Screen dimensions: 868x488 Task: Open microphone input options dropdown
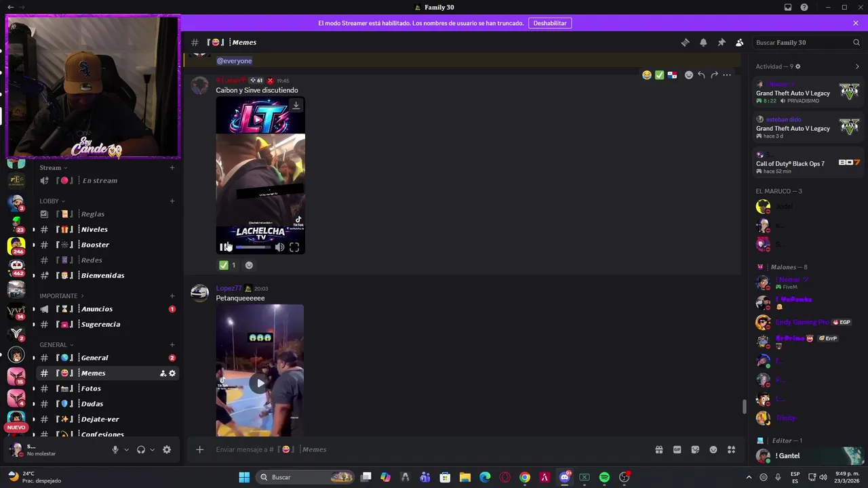pyautogui.click(x=126, y=449)
